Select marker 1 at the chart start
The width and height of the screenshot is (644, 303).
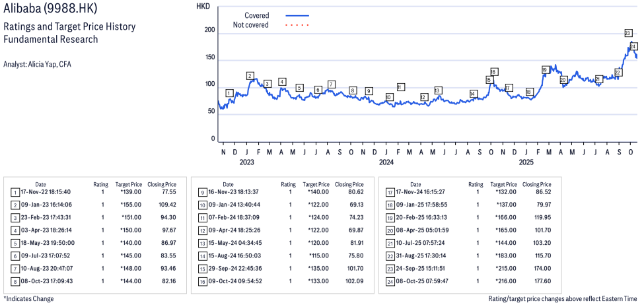[229, 94]
